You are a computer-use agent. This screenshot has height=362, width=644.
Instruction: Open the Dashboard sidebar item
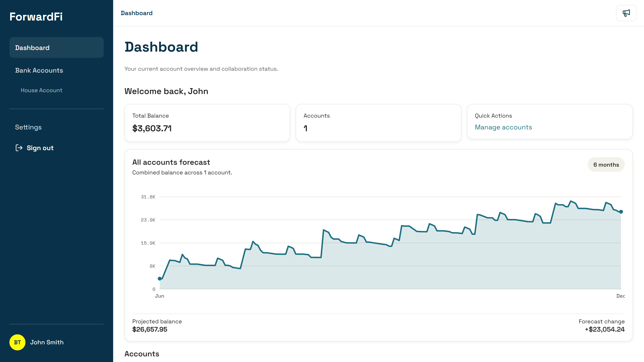point(57,48)
